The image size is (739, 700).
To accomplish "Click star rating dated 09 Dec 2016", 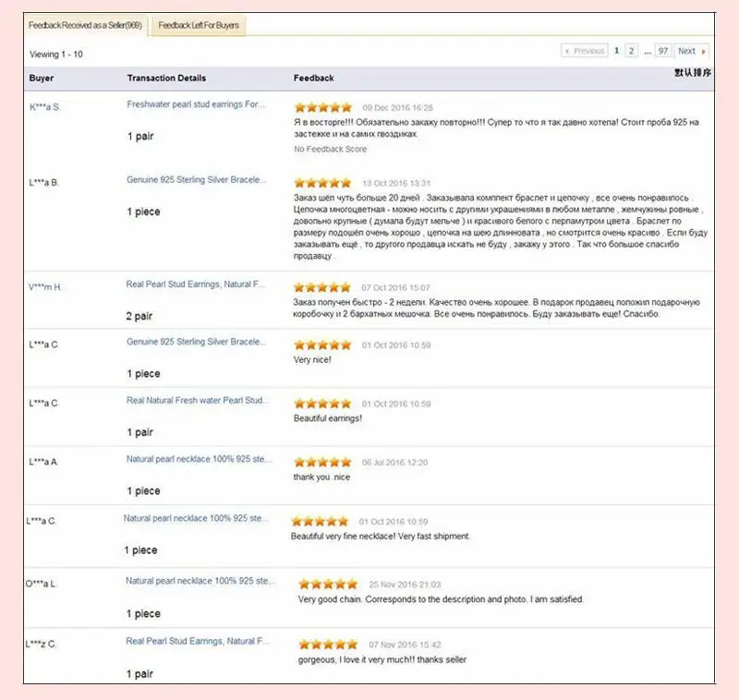I will [x=323, y=107].
